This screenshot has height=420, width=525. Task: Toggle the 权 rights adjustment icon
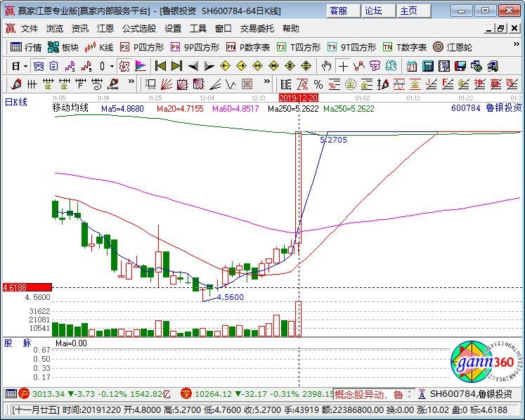pos(124,66)
